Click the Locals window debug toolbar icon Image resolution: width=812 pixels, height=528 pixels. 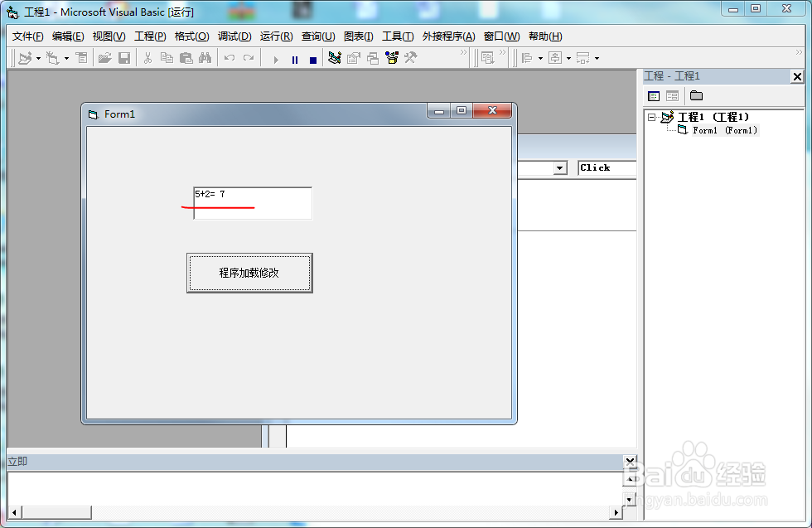coord(488,58)
